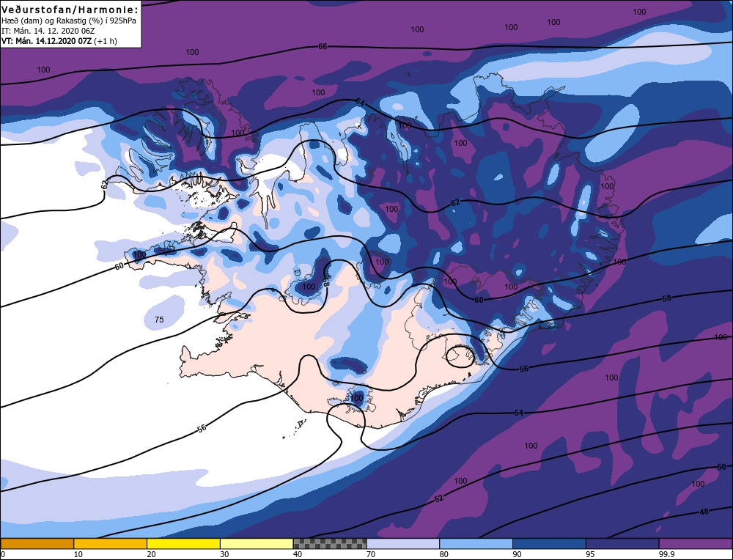Click the purple above-99.9 legend swatch

tap(696, 543)
